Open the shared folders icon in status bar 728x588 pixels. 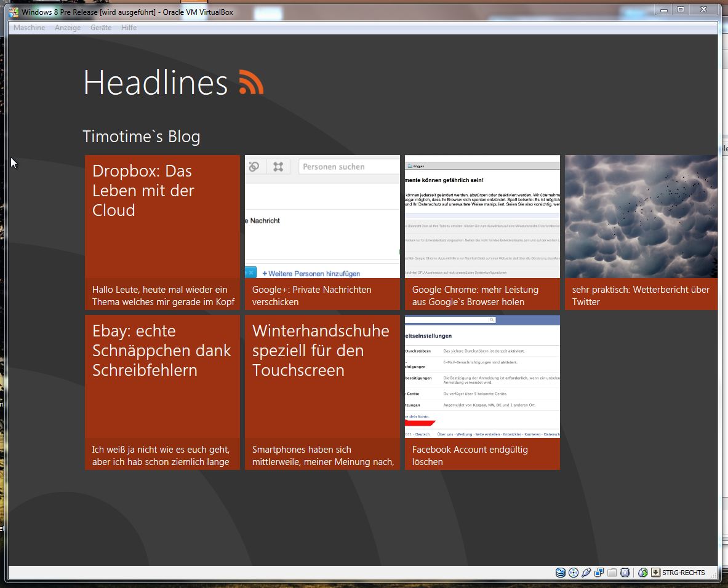(612, 573)
